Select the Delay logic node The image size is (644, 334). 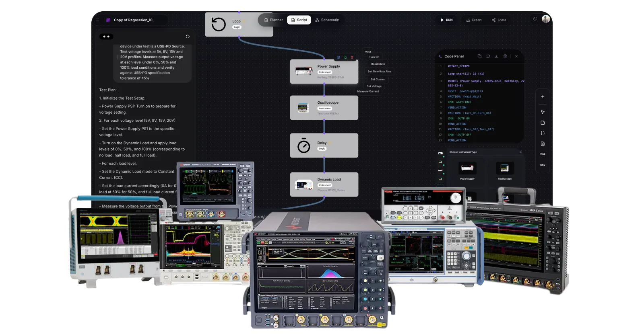coord(324,145)
